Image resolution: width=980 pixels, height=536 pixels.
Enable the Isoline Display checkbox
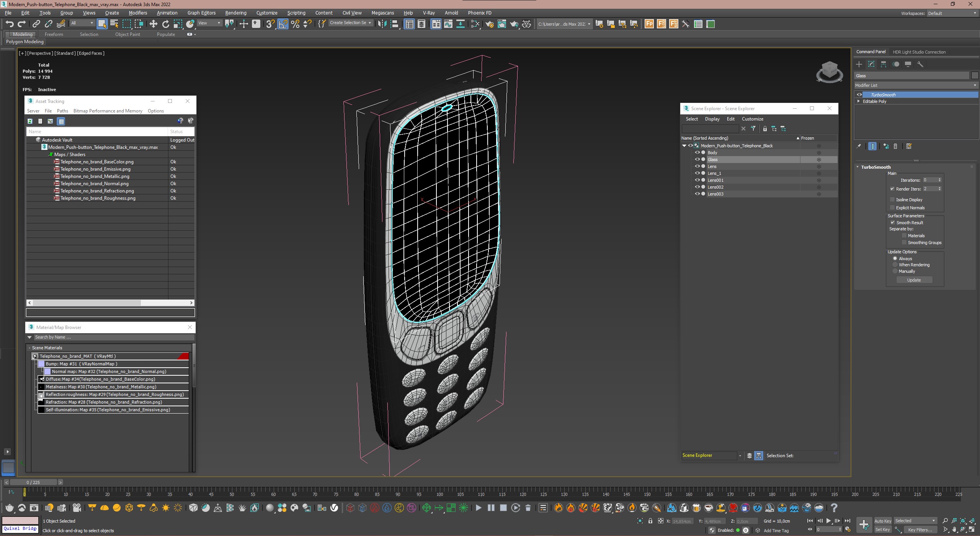(892, 199)
